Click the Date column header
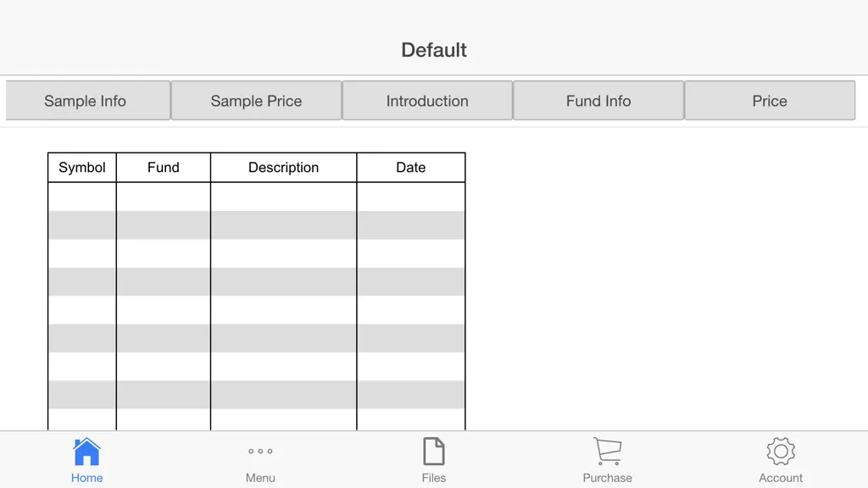 point(411,168)
